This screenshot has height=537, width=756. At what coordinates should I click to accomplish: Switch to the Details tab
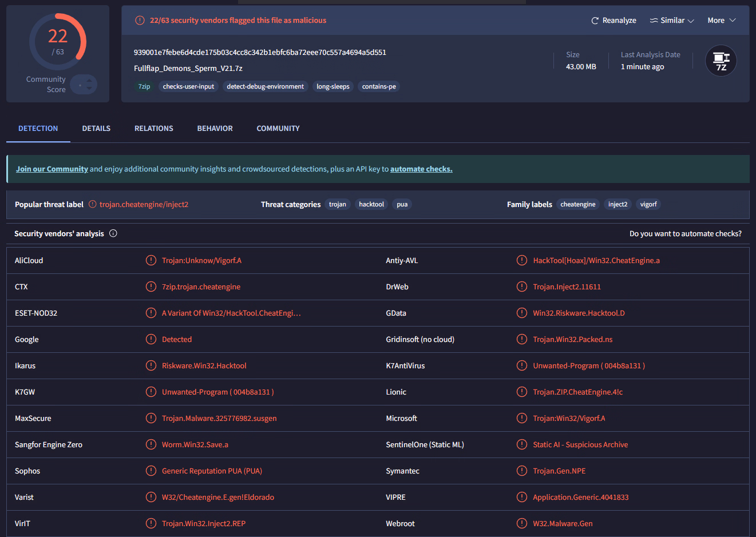[96, 129]
